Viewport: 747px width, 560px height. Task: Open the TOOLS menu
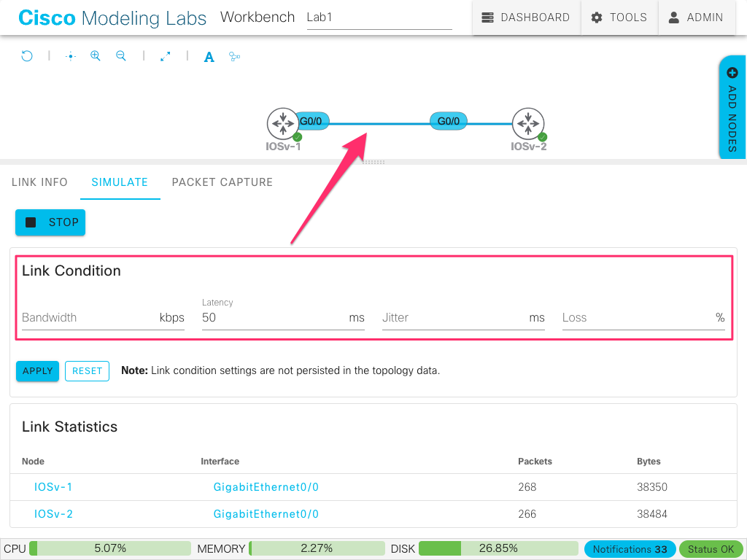(x=619, y=17)
